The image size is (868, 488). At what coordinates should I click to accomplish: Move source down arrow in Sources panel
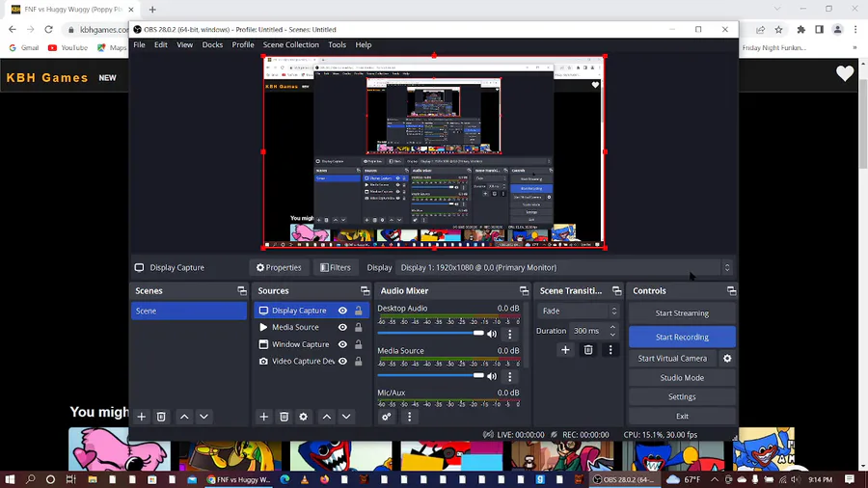pyautogui.click(x=346, y=417)
